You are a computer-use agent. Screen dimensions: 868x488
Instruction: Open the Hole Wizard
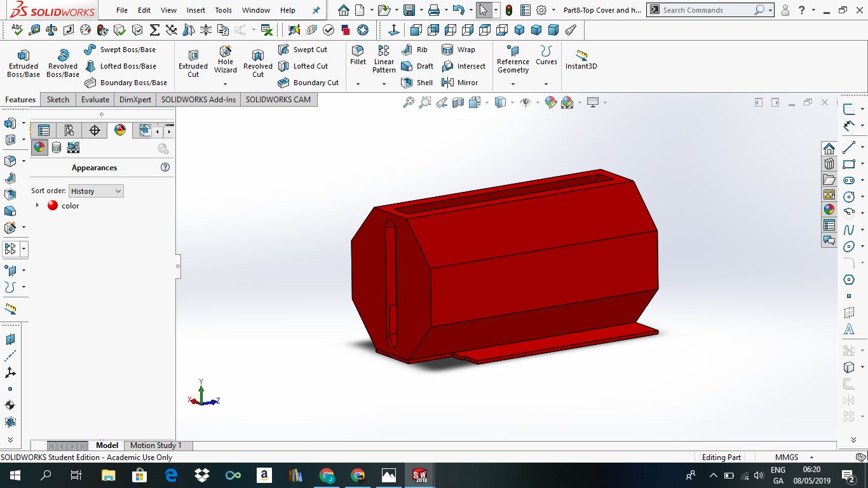point(225,59)
